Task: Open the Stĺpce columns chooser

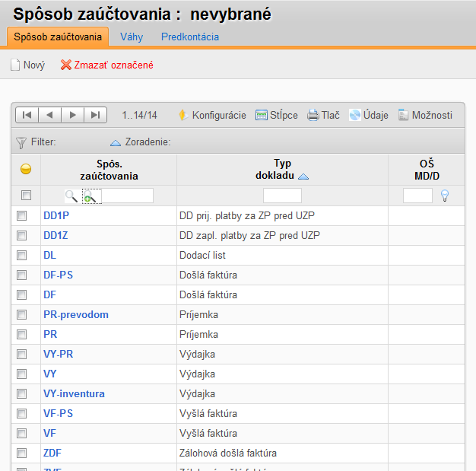Action: [276, 115]
